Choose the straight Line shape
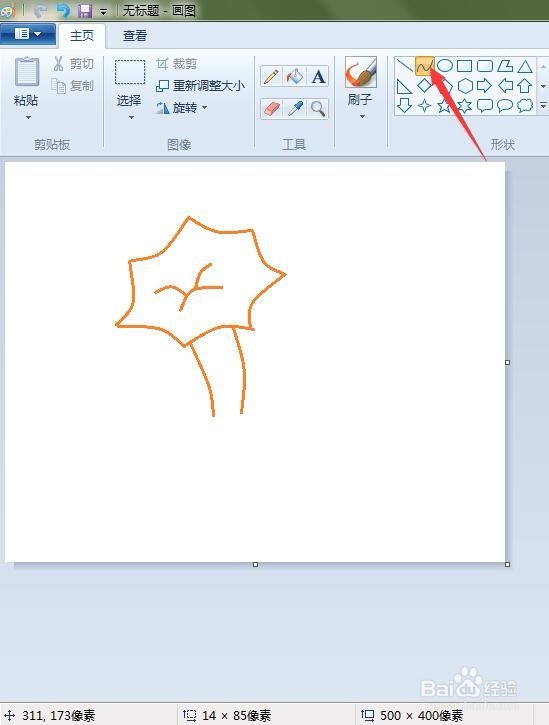The height and width of the screenshot is (725, 549). coord(405,66)
